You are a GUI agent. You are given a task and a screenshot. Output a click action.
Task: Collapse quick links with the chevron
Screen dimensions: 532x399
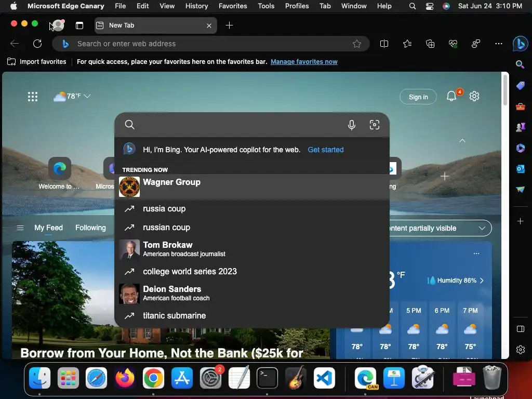pyautogui.click(x=462, y=140)
